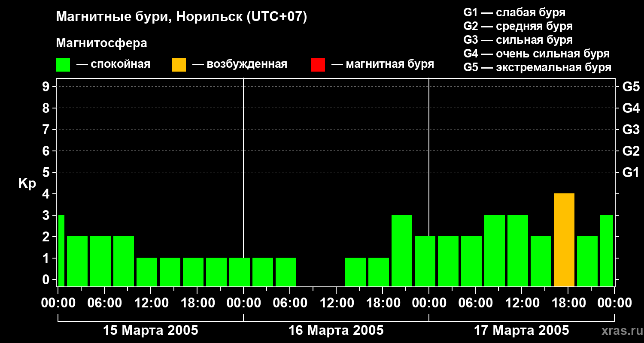Click the Kp axis value '0'
The image size is (644, 343).
pyautogui.click(x=47, y=280)
